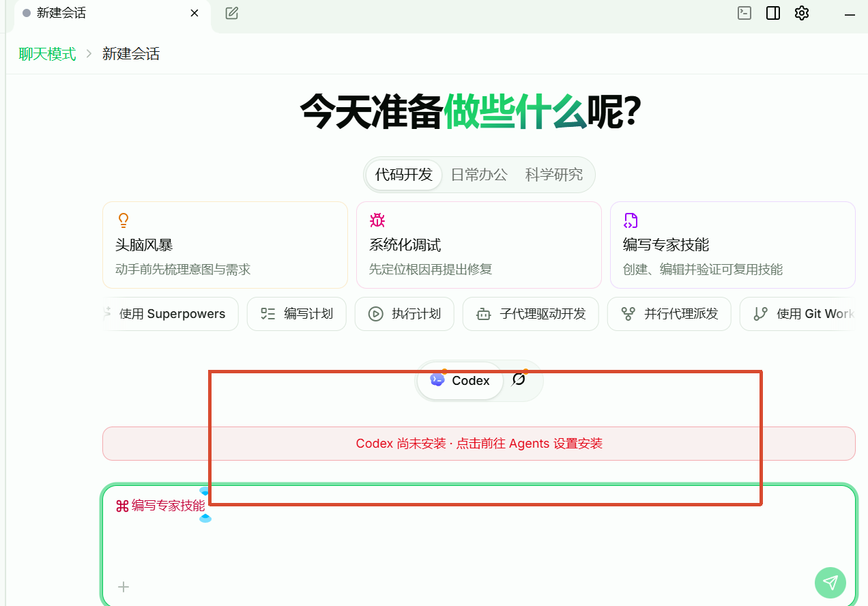Click the robot icon beside 子代理驱动开发

pos(484,314)
